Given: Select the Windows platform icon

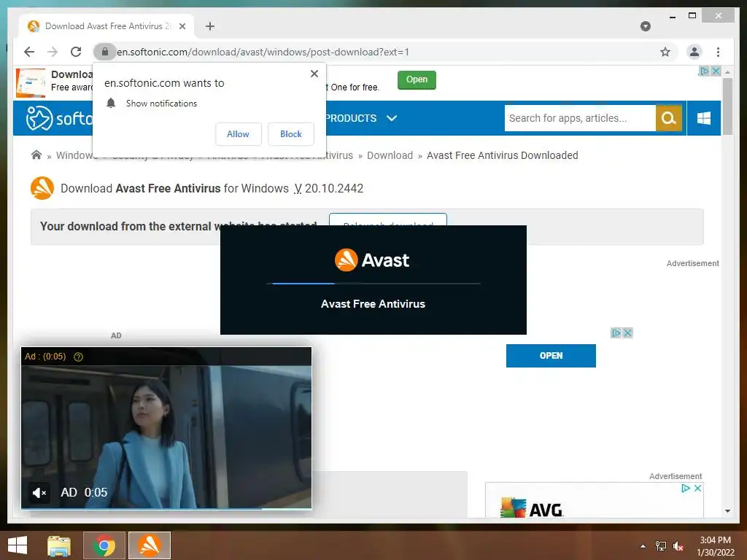Looking at the screenshot, I should pyautogui.click(x=704, y=118).
